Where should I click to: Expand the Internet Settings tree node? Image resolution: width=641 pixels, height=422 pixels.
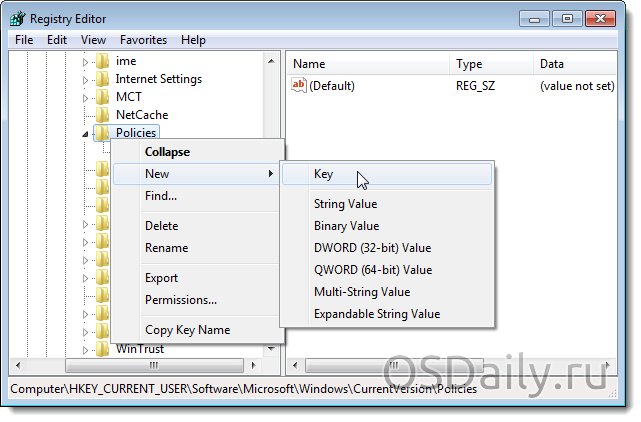[86, 79]
